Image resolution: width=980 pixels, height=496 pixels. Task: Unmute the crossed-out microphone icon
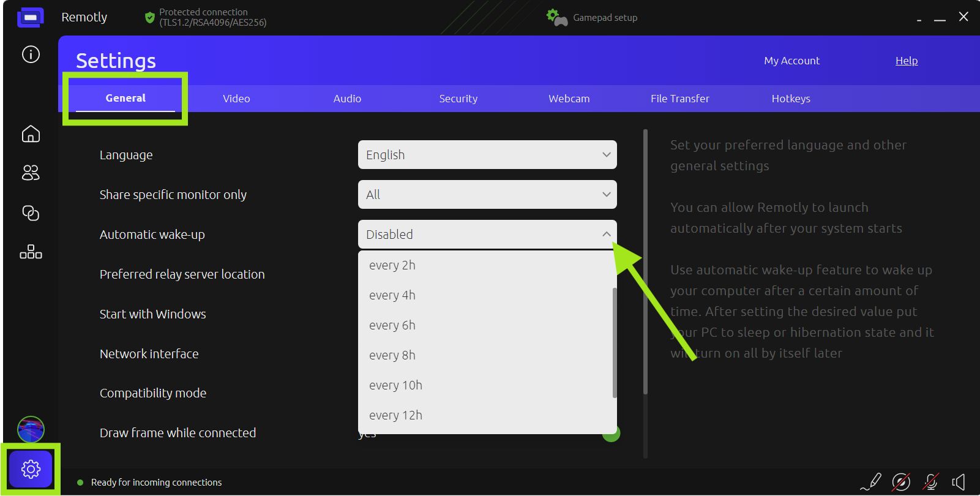point(930,482)
